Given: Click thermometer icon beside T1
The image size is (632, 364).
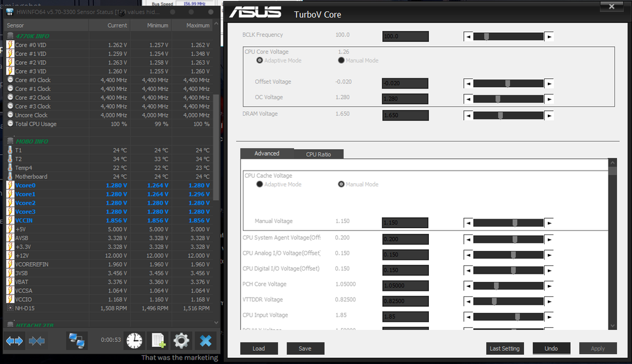Looking at the screenshot, I should 11,150.
